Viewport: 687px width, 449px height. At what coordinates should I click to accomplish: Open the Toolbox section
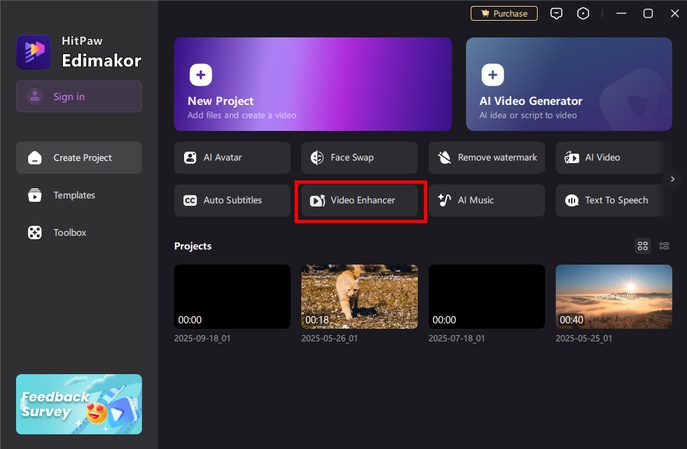tap(79, 233)
